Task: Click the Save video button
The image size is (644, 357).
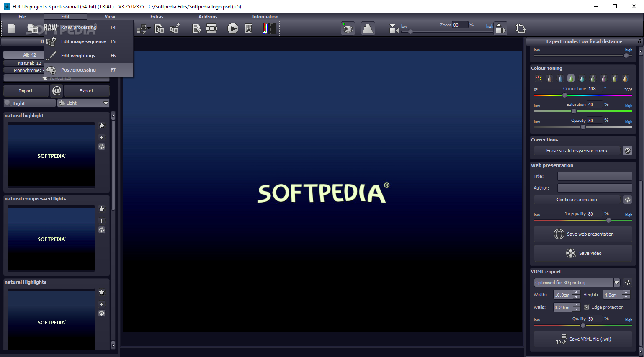Action: (x=583, y=253)
